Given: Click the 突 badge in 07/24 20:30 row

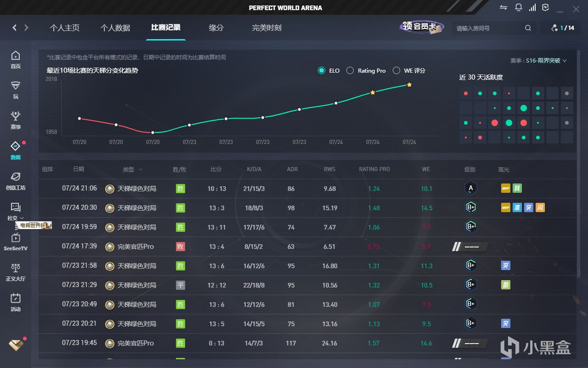Looking at the screenshot, I should pos(529,207).
